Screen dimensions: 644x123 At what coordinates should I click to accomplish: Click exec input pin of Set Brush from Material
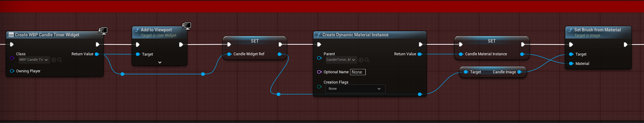[x=571, y=45]
